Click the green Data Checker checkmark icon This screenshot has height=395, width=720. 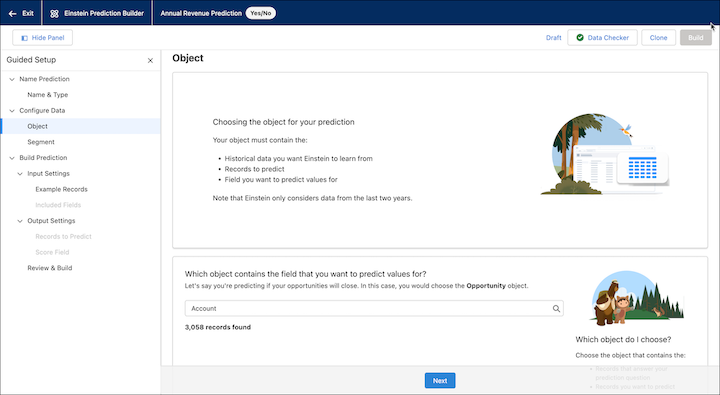(580, 38)
